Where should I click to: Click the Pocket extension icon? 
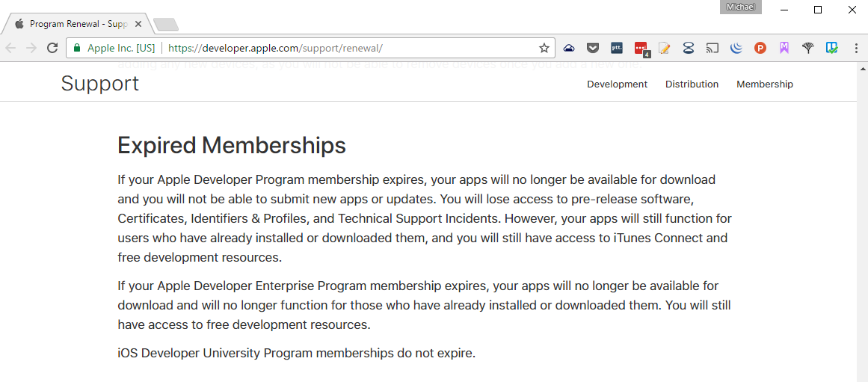[593, 48]
